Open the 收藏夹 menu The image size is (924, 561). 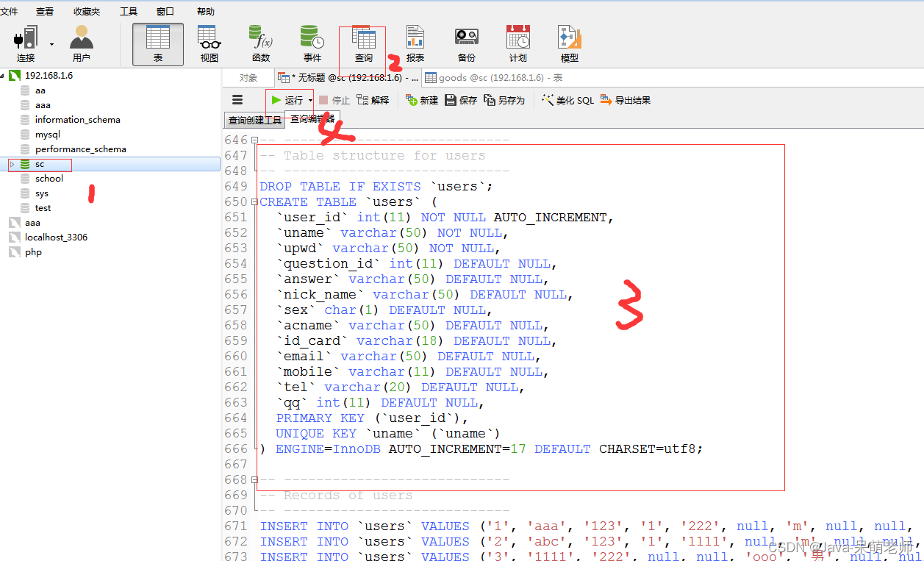87,12
